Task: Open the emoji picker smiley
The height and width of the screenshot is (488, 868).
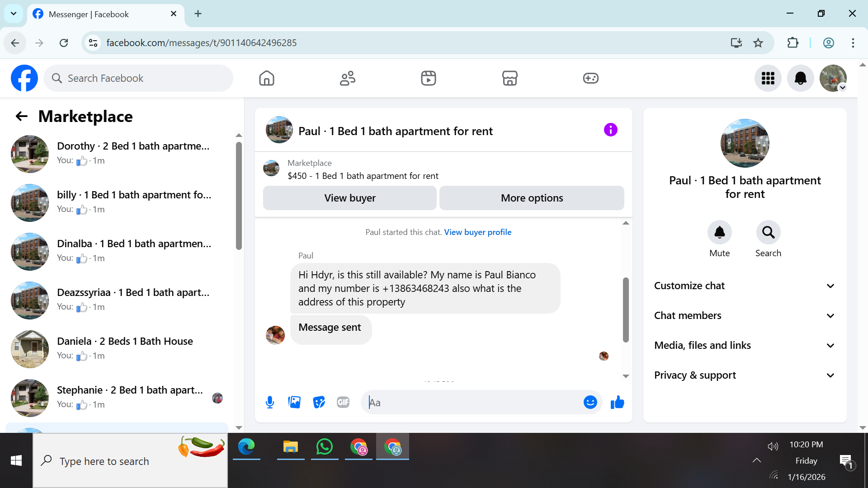Action: [x=590, y=402]
